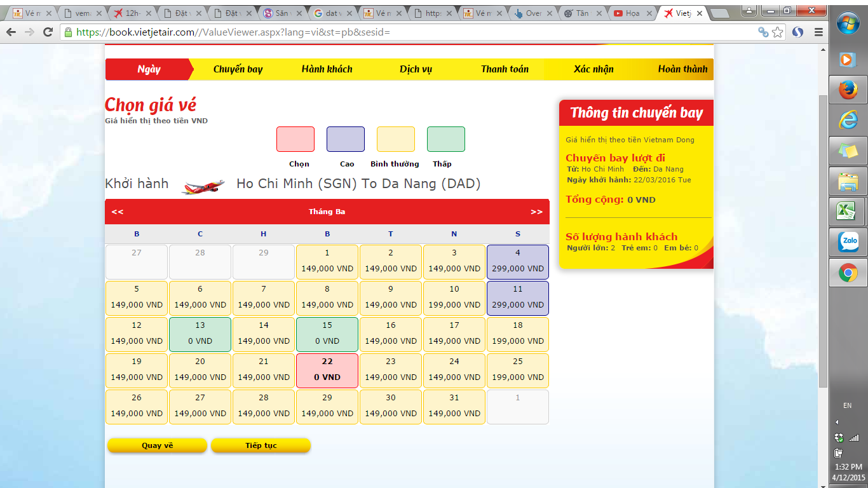Open Sticky Notes taskbar icon

(x=848, y=151)
